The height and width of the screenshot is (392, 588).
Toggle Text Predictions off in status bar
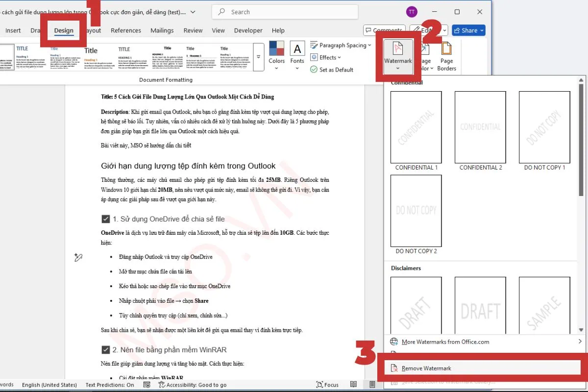[110, 385]
